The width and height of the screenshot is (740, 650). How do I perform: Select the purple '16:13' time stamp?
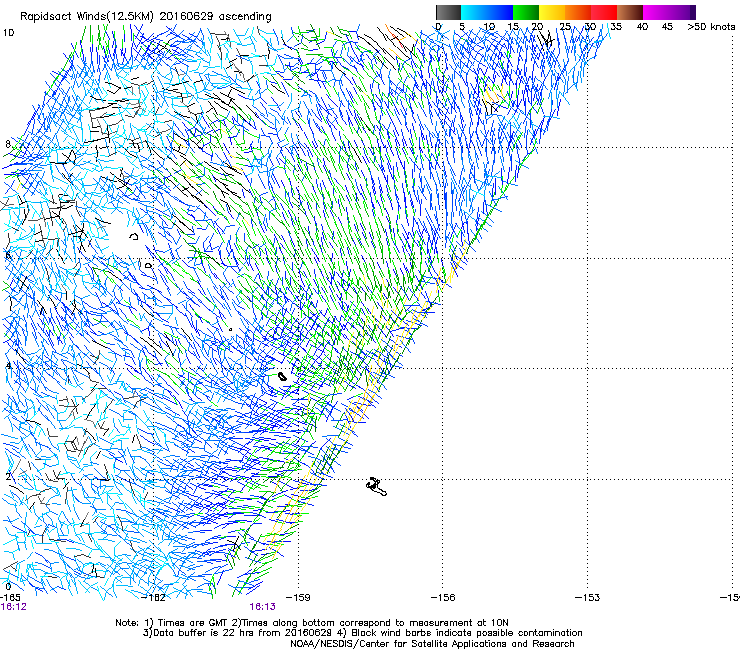(x=262, y=607)
